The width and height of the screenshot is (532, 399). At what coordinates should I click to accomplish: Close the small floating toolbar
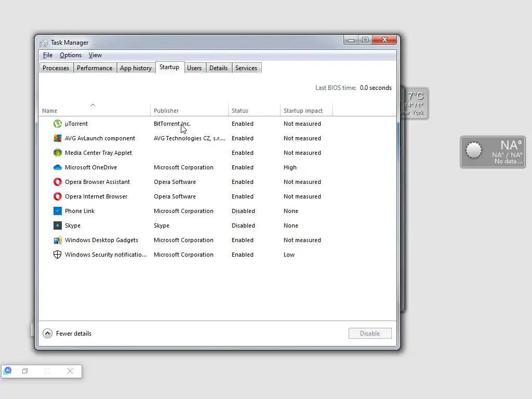pyautogui.click(x=70, y=371)
